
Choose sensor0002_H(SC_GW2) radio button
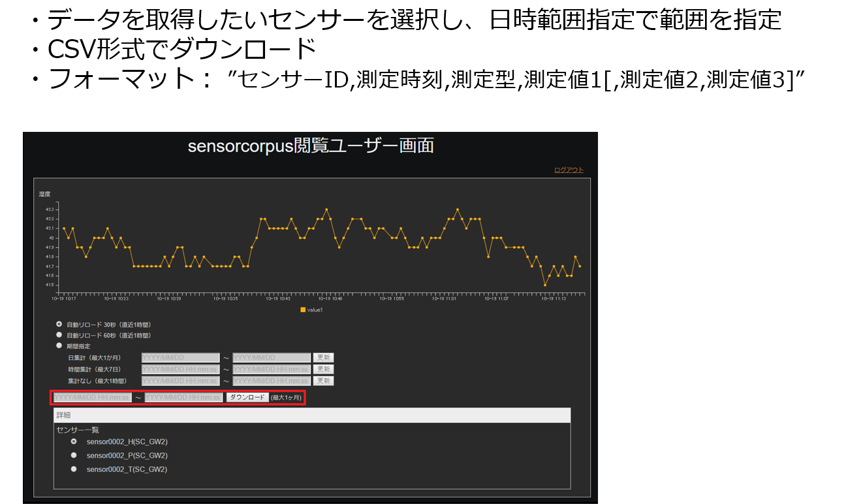tap(74, 441)
